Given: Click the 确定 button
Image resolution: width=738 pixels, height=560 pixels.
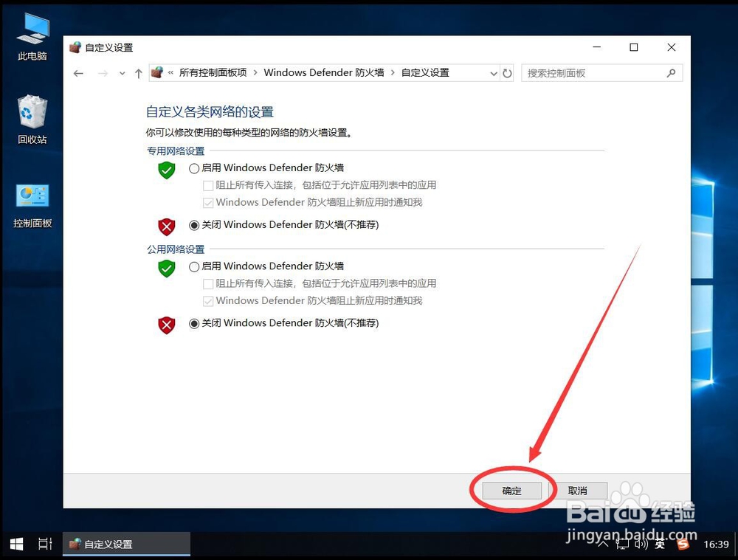Looking at the screenshot, I should [x=511, y=491].
